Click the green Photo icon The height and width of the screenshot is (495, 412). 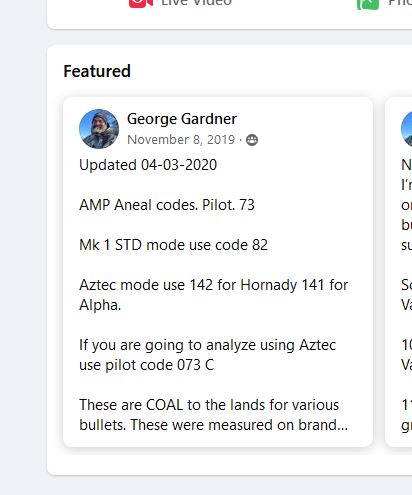(x=368, y=4)
